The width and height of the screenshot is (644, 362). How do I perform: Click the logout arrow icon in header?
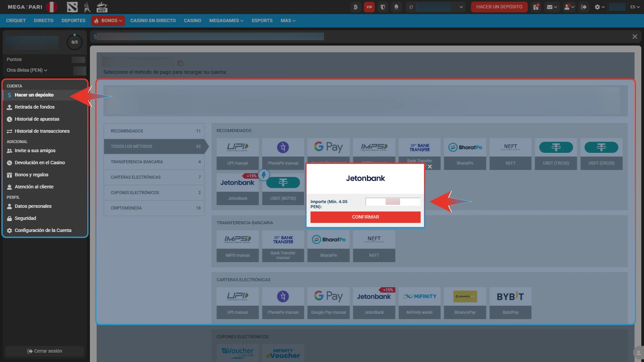(x=584, y=7)
